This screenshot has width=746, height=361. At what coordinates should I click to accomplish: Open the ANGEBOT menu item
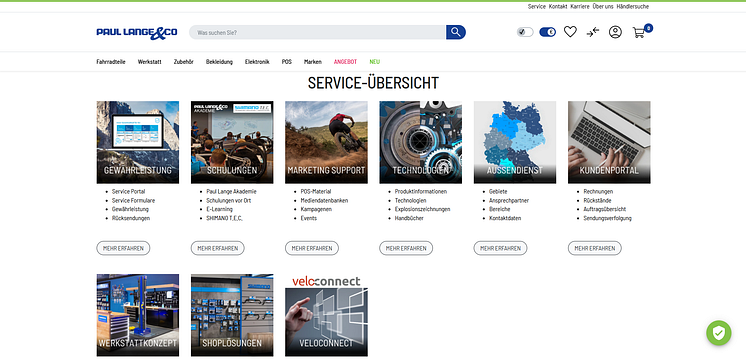pyautogui.click(x=345, y=62)
